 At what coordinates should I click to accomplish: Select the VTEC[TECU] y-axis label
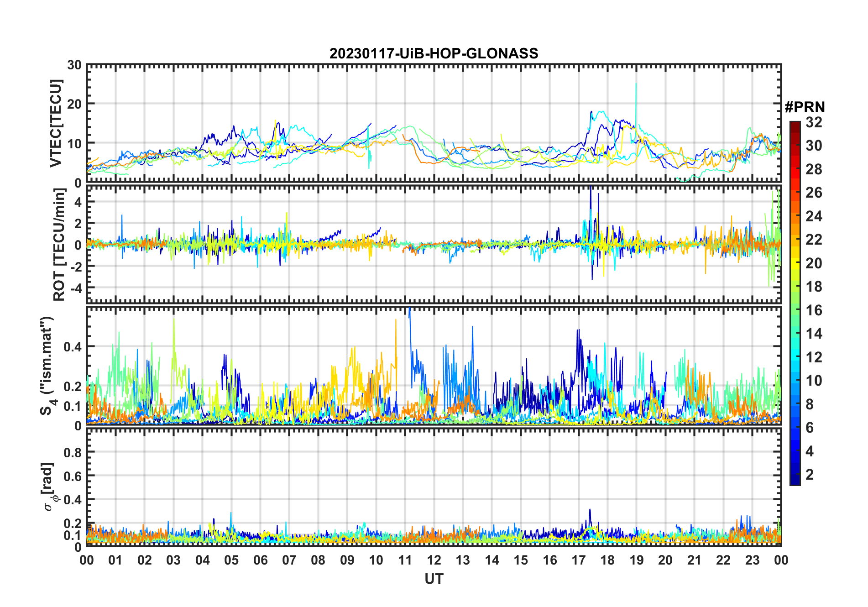(x=56, y=124)
